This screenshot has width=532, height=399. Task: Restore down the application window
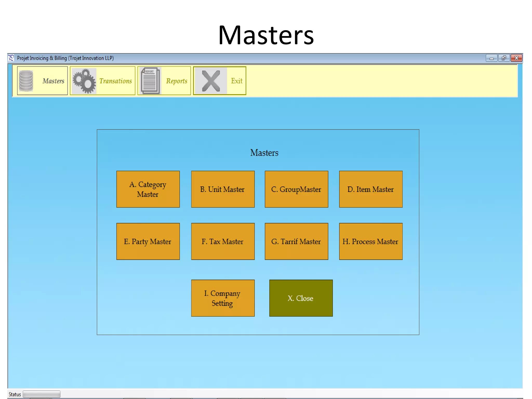(x=504, y=58)
